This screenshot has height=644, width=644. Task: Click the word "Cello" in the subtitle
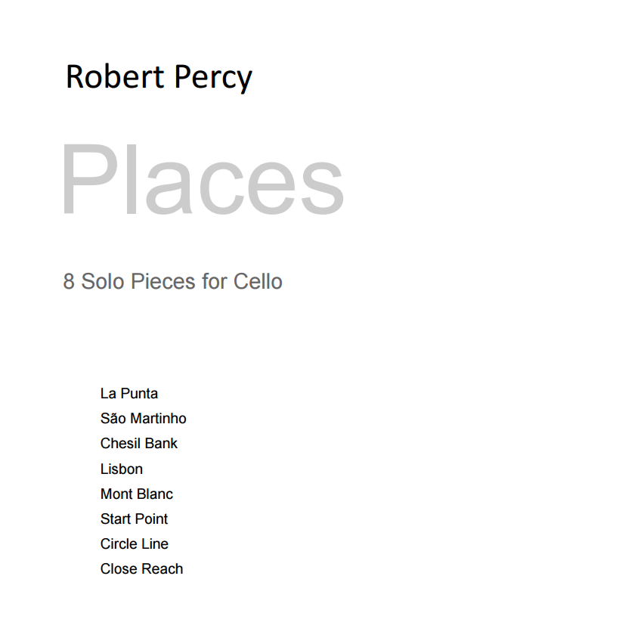[258, 282]
